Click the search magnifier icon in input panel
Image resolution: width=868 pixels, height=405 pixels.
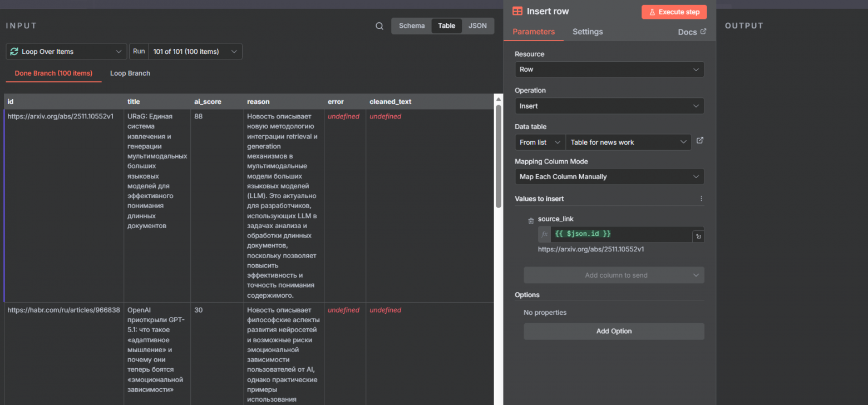click(x=379, y=26)
